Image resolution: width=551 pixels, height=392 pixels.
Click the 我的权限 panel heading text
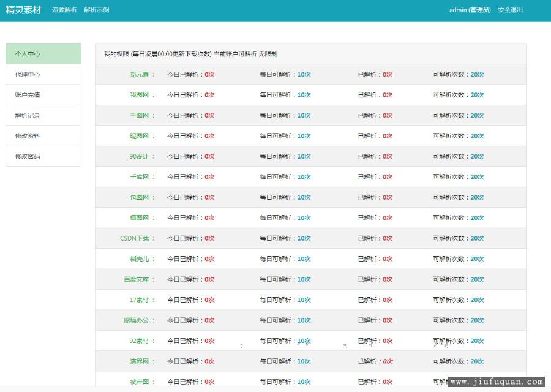tap(191, 54)
